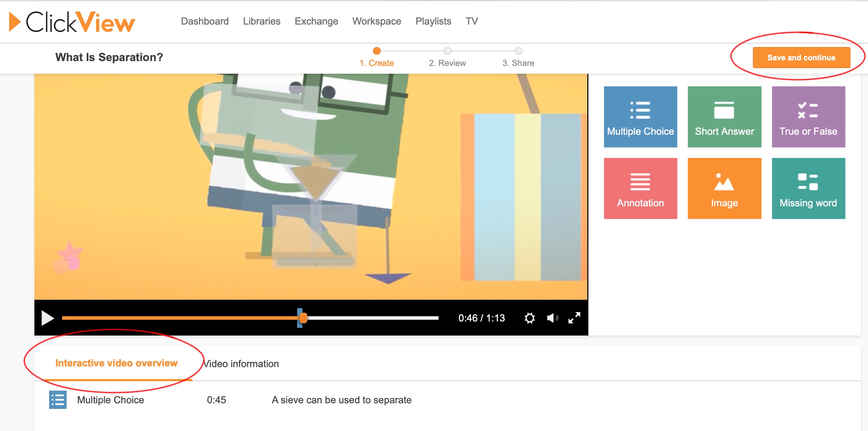Go to Dashboard
Viewport: 868px width, 431px height.
[205, 21]
